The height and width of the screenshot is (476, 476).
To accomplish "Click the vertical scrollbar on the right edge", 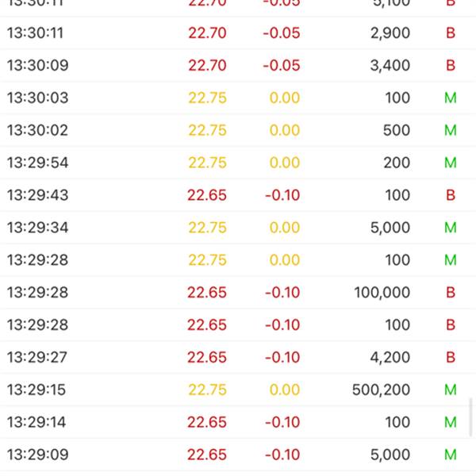I will (x=471, y=417).
